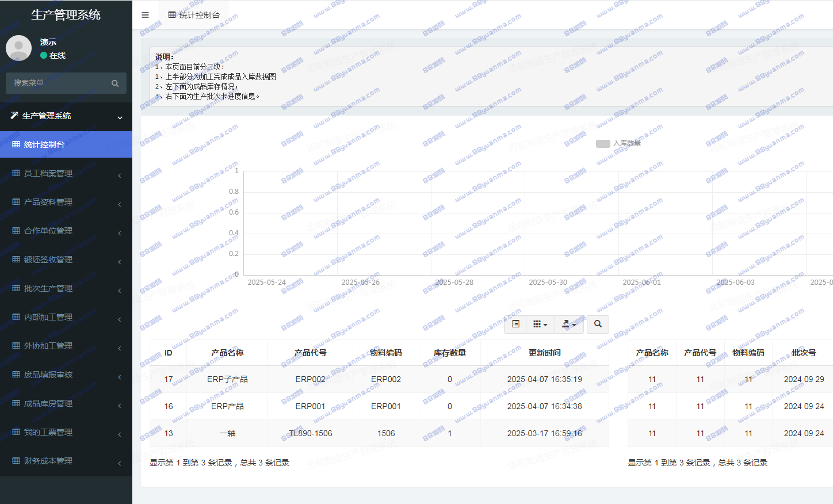Click the ERP001 product code cell in 产品代号 column
Viewport: 833px width, 504px height.
[311, 406]
